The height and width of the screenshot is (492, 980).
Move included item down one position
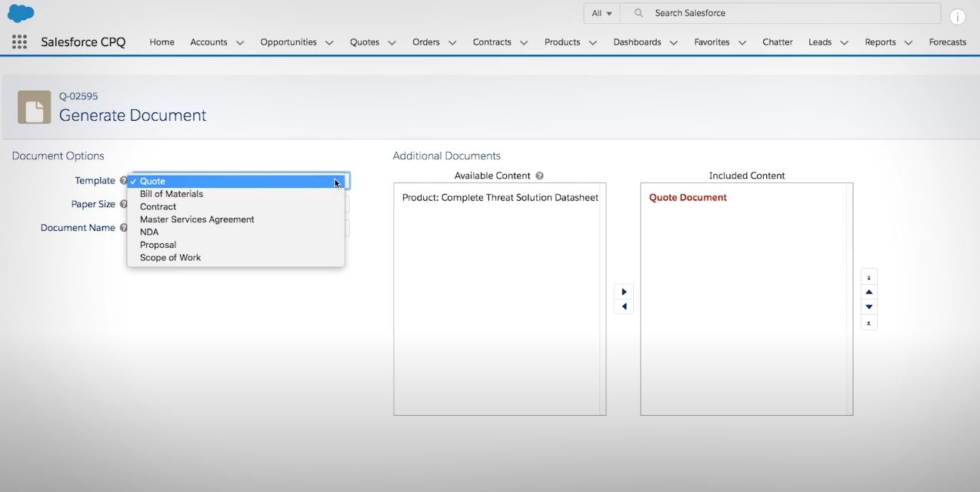click(868, 307)
